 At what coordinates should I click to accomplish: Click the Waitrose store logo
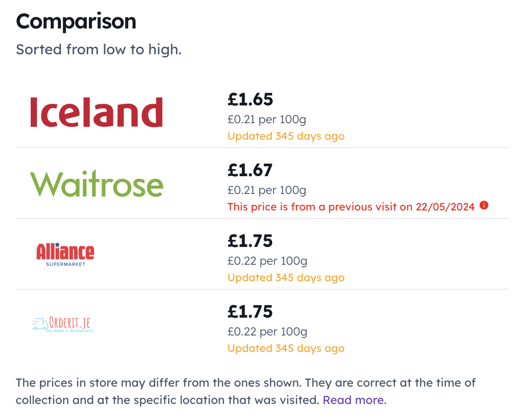tap(97, 183)
